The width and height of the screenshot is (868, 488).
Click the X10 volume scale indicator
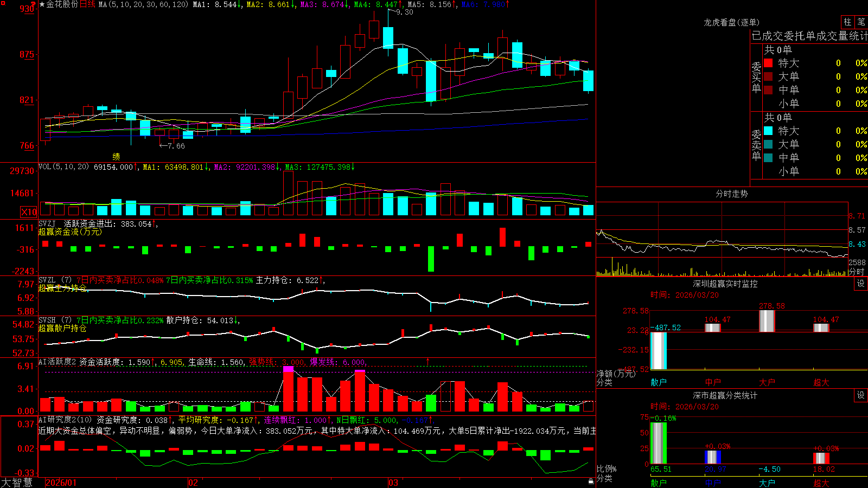point(29,212)
